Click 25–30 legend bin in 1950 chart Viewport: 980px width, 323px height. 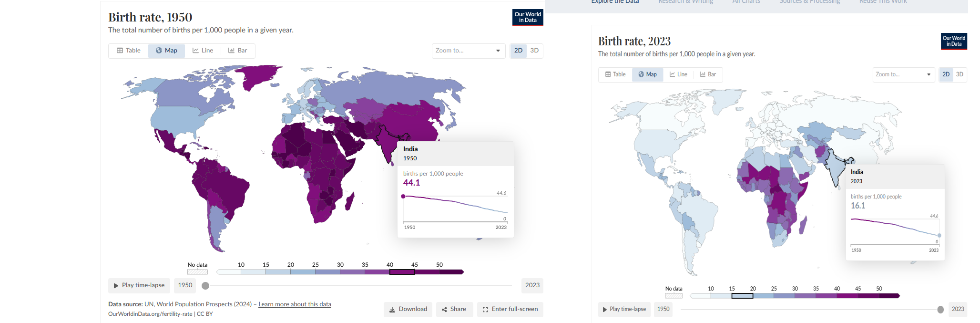(x=328, y=272)
